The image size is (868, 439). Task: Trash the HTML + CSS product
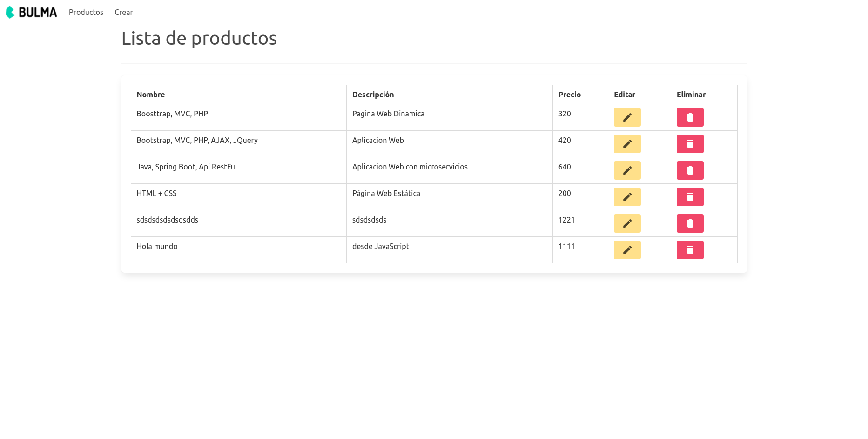click(690, 197)
